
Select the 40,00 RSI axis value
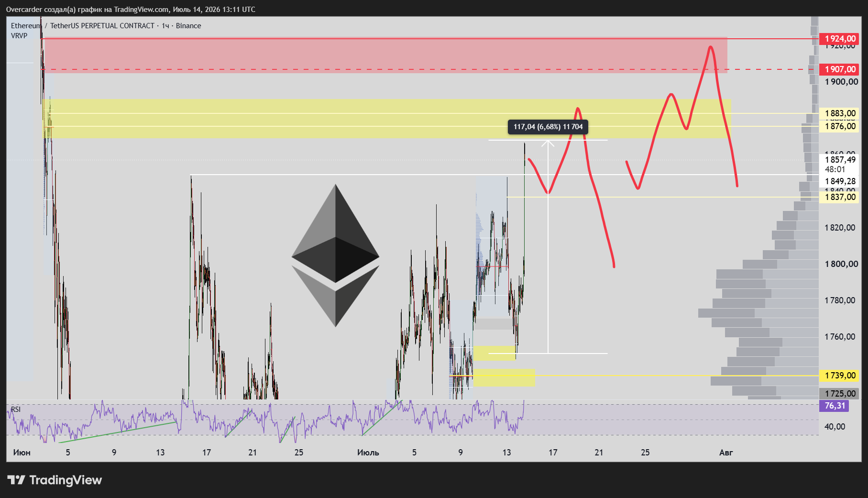point(835,427)
